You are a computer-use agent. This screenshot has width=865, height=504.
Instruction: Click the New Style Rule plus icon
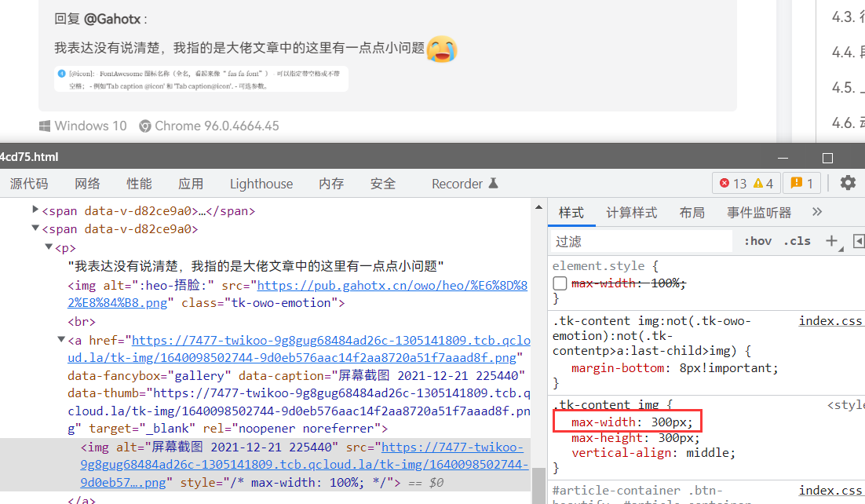(x=831, y=240)
